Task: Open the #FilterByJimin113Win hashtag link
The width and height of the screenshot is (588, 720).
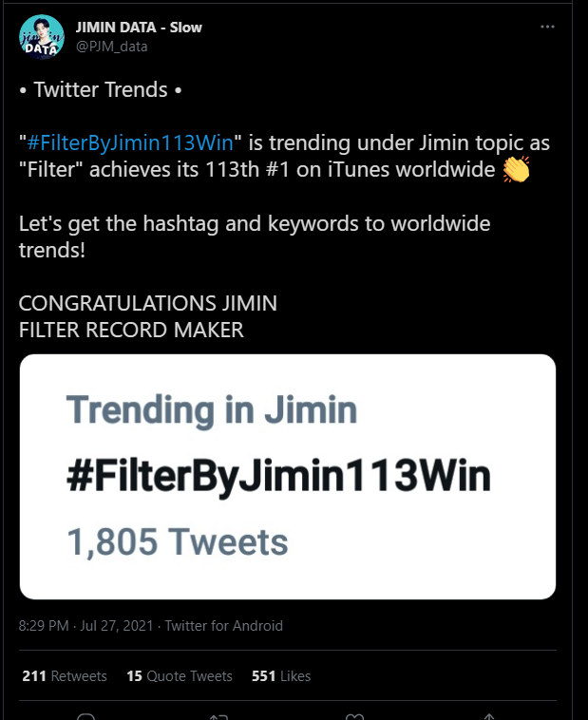Action: click(x=130, y=142)
